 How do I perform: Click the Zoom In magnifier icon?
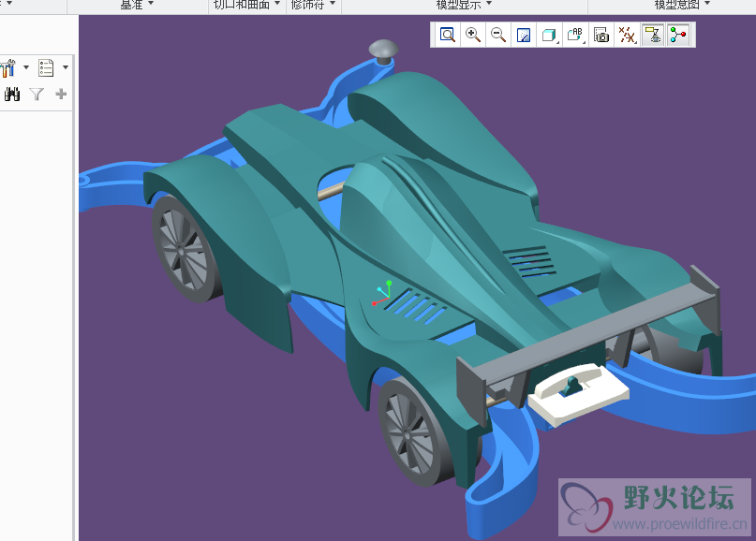(x=473, y=36)
